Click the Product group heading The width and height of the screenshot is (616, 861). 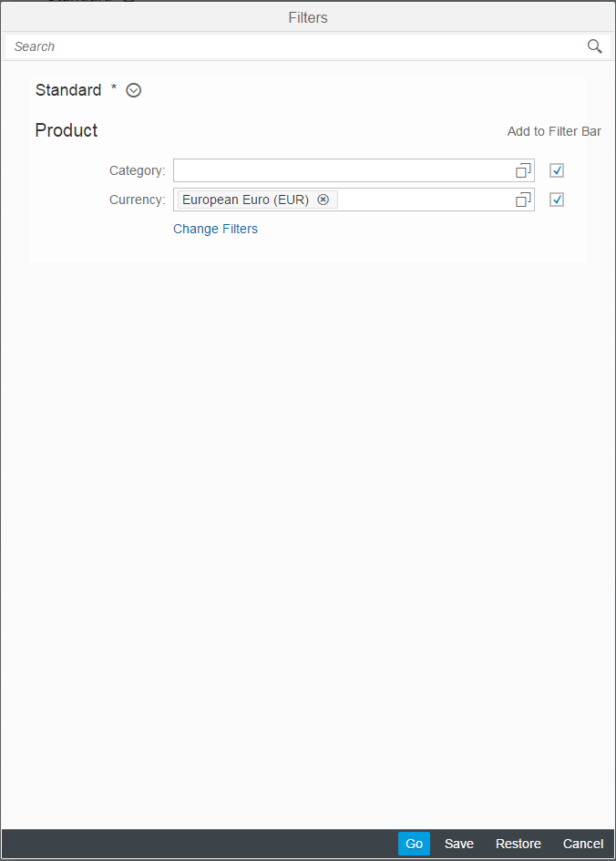[67, 130]
